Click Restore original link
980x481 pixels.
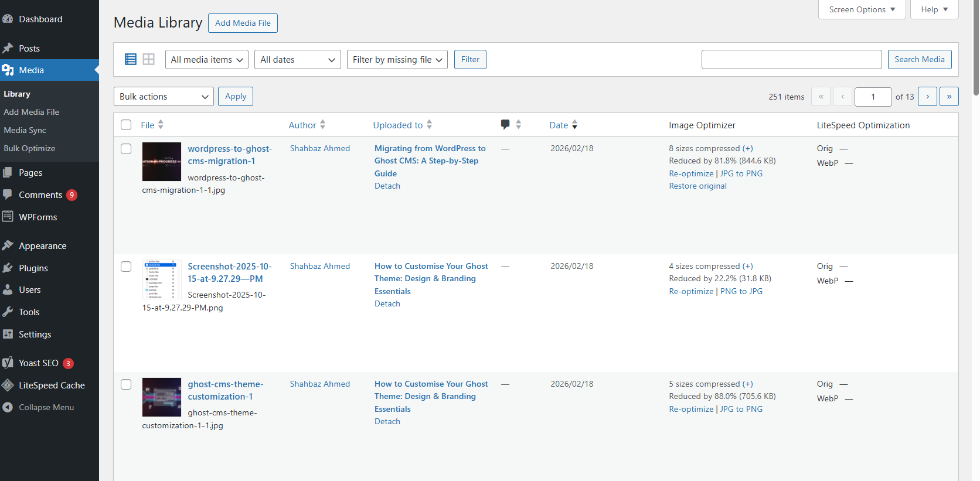click(x=698, y=186)
